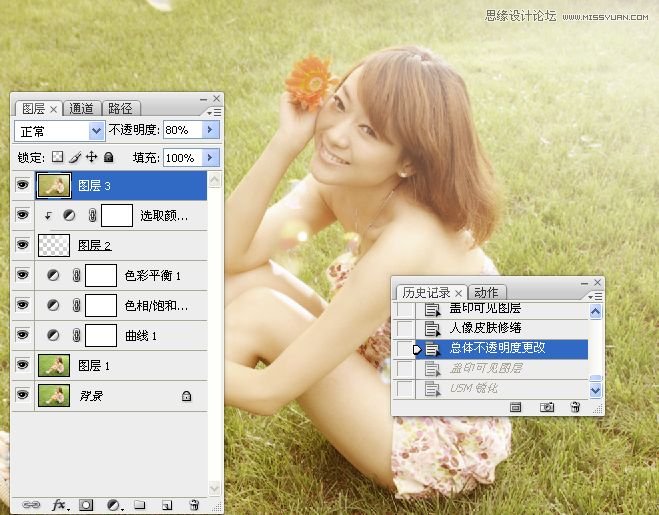Add a layer mask using bottom icon
Screen dimensions: 659x515
(x=87, y=506)
